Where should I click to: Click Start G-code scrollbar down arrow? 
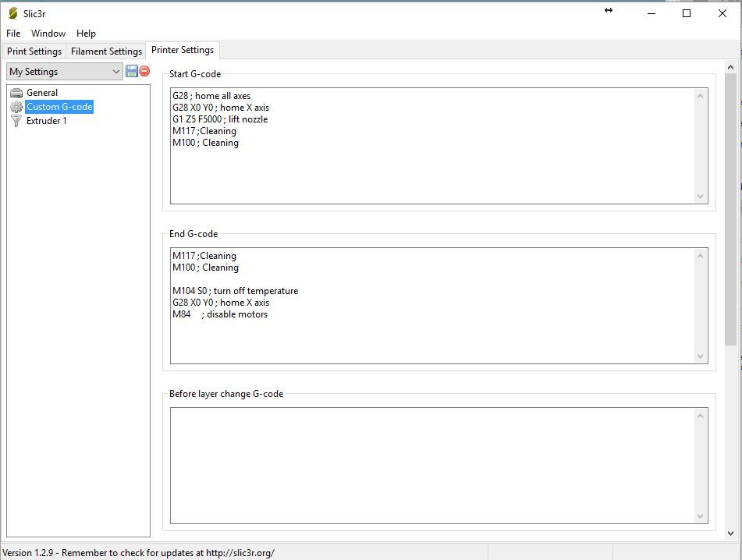[701, 197]
